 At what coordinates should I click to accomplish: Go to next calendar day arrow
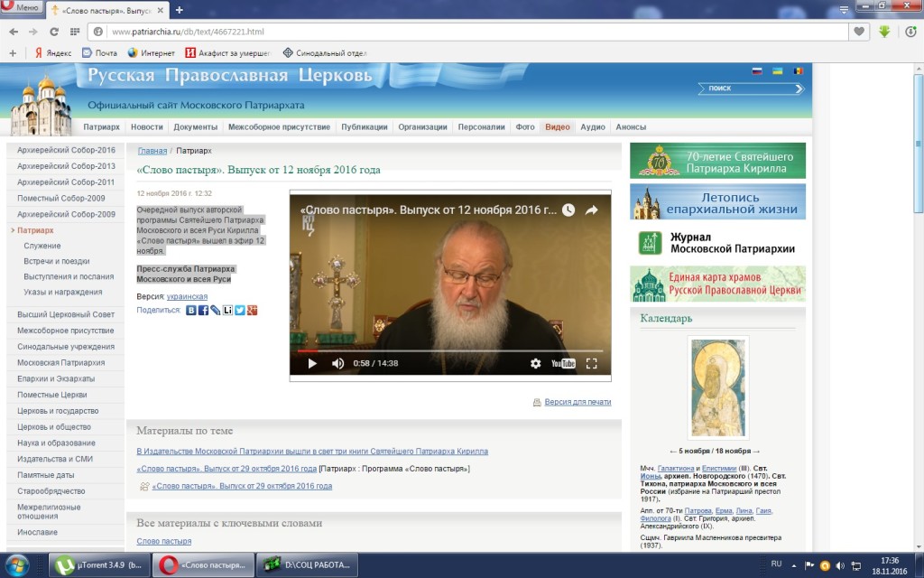click(757, 452)
